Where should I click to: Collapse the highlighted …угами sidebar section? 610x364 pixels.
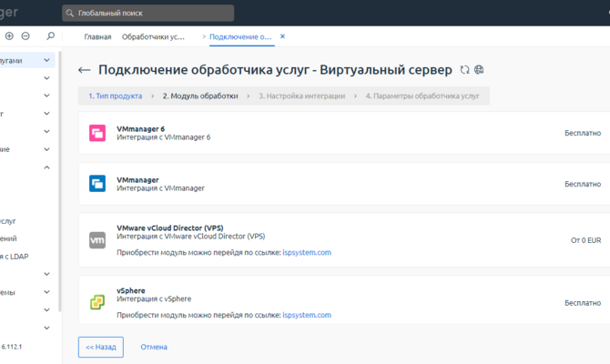point(46,60)
